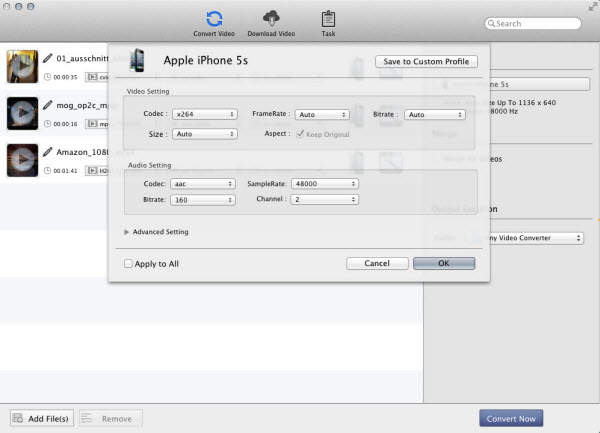Screen dimensions: 600x433
Task: Click the magnifier icon in Search
Action: coord(491,24)
